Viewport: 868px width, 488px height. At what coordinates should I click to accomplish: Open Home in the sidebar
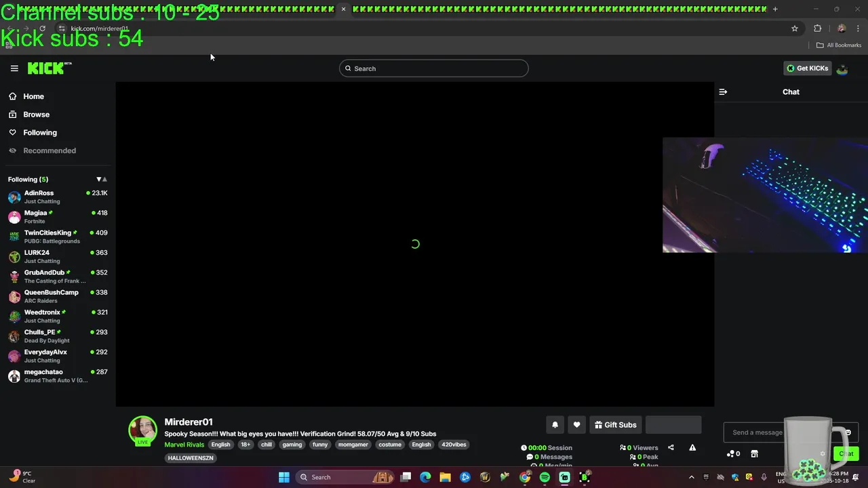[33, 96]
